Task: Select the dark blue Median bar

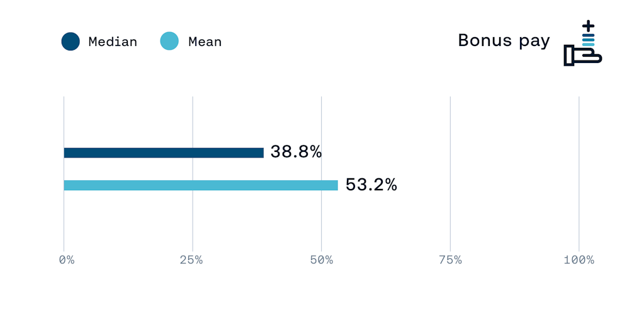Action: click(x=164, y=152)
